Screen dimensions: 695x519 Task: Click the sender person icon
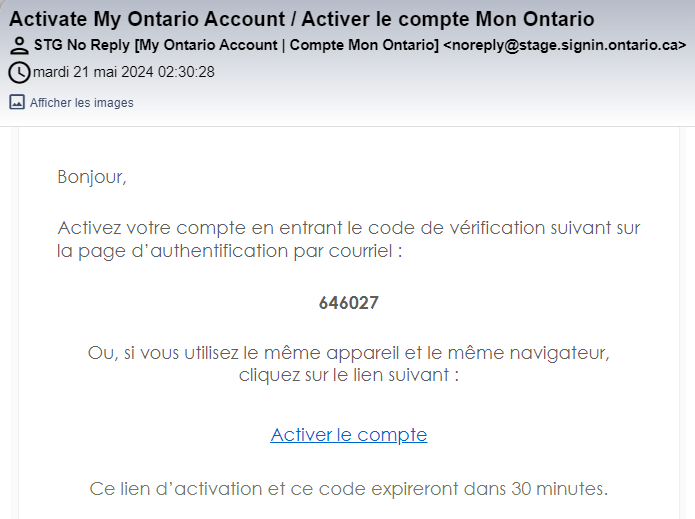(x=19, y=46)
